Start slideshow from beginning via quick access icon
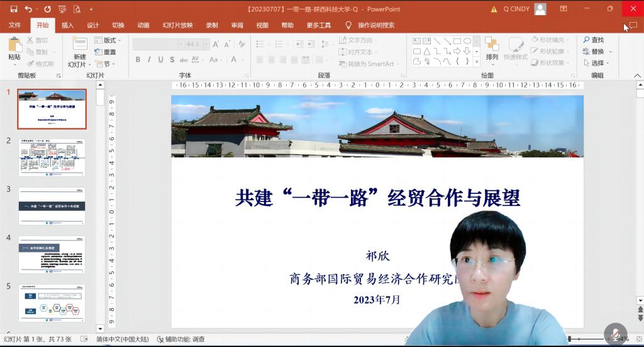Image resolution: width=644 pixels, height=347 pixels. (62, 9)
